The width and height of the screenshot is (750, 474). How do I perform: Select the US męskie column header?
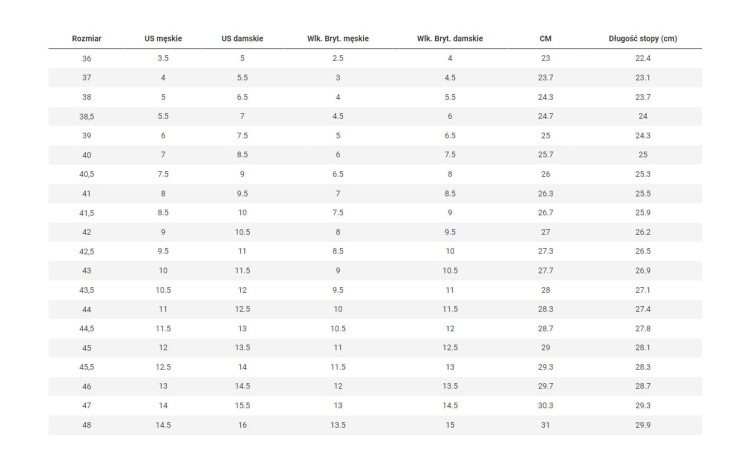(x=163, y=39)
